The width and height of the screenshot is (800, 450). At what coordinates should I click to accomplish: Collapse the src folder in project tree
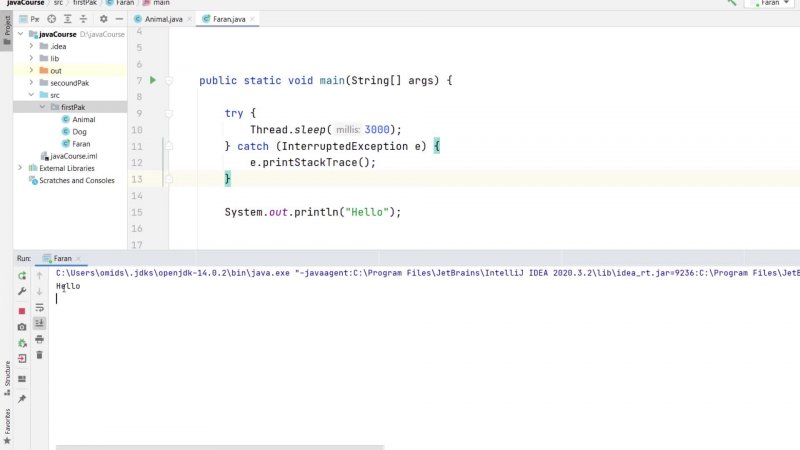(32, 95)
